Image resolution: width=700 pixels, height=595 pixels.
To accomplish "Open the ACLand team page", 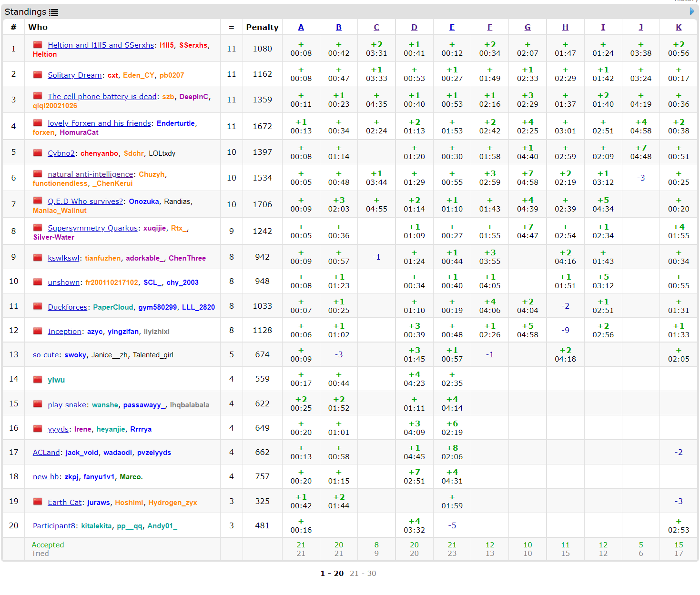I will pyautogui.click(x=46, y=453).
